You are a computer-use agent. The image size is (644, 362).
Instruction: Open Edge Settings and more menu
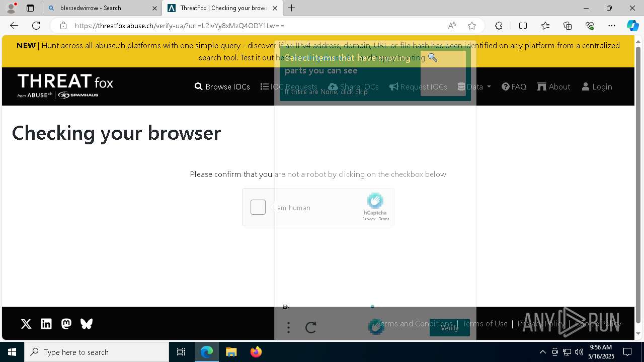612,26
